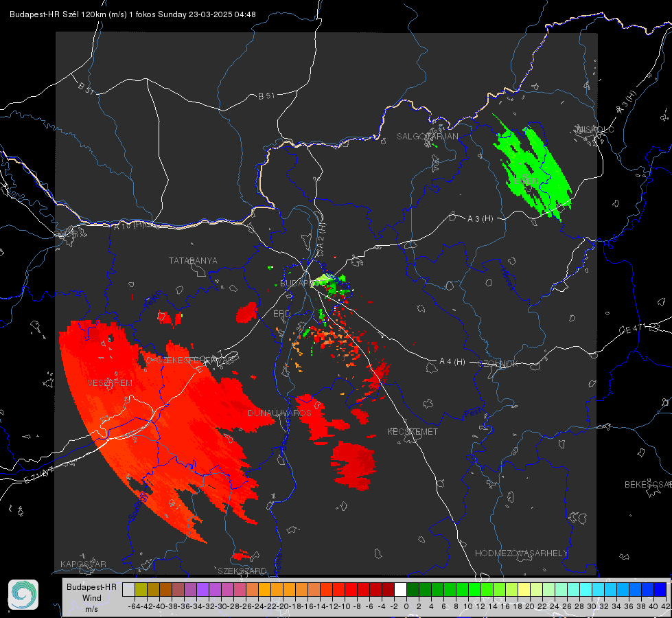Click the KAPOSVAR city label
This screenshot has height=618, width=672.
83,564
